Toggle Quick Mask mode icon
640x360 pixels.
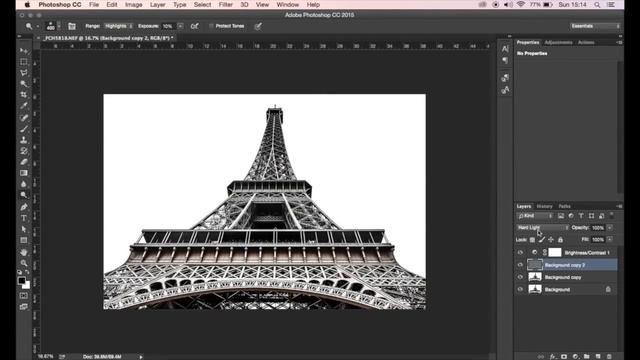tap(24, 296)
